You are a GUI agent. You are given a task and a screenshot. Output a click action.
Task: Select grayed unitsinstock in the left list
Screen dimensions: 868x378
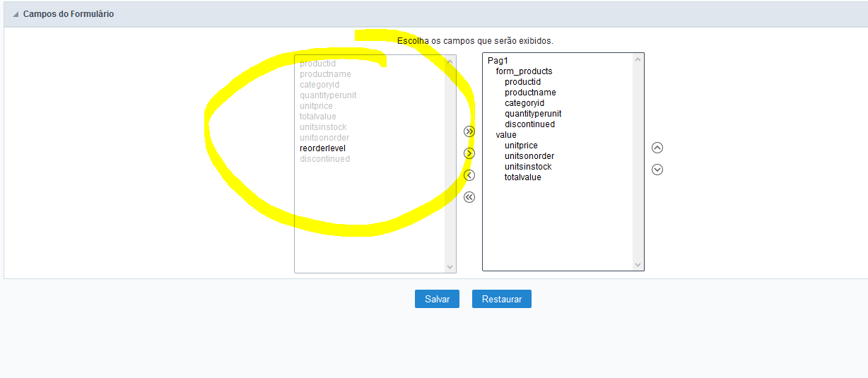(323, 127)
